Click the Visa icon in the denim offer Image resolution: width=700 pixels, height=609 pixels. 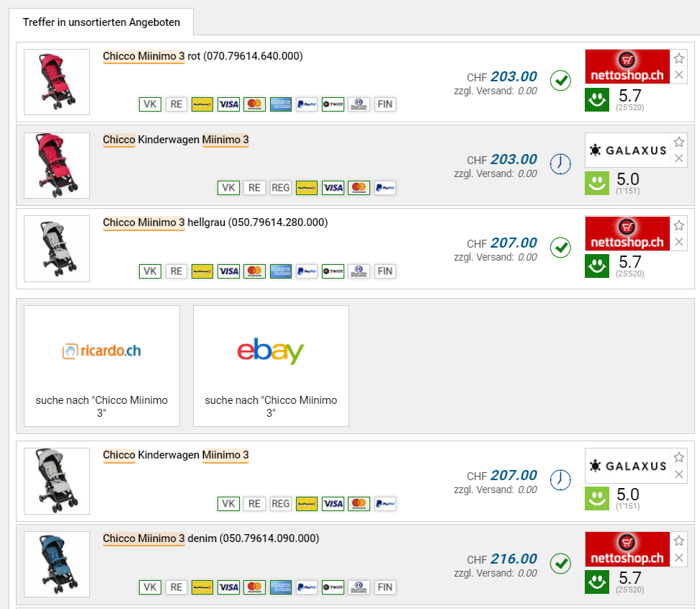(228, 587)
